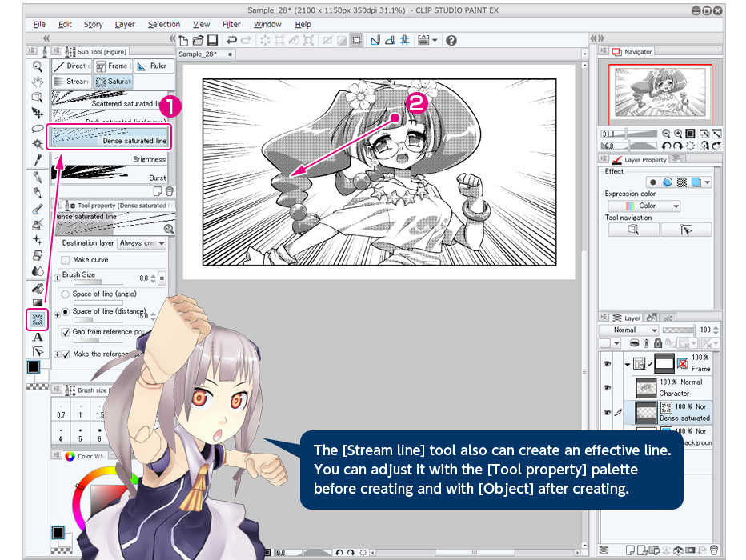The width and height of the screenshot is (746, 560).
Task: Select Space of line (angle) radio button
Action: (x=65, y=294)
